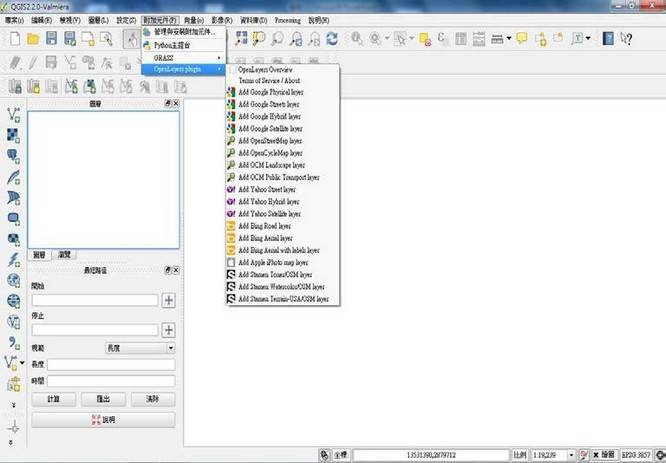Screen dimensions: 666x463
Task: Expand the hidden sidebar tools chevron
Action: (14, 405)
